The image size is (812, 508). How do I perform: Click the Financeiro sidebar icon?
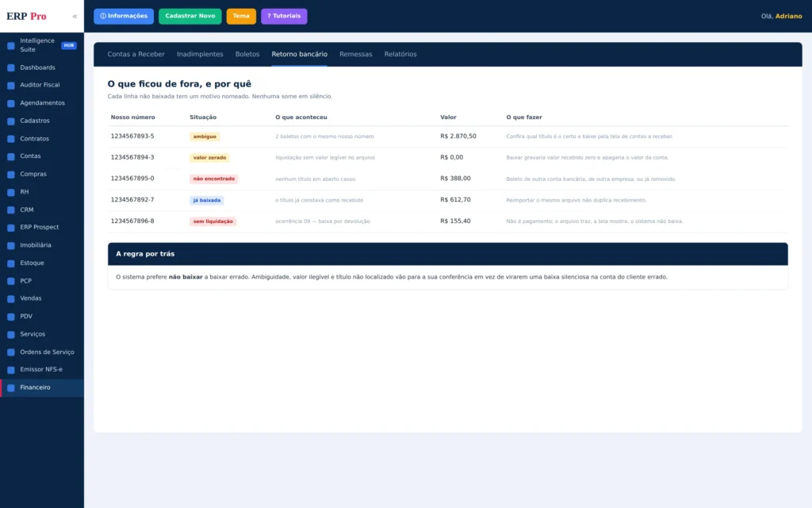click(x=11, y=387)
